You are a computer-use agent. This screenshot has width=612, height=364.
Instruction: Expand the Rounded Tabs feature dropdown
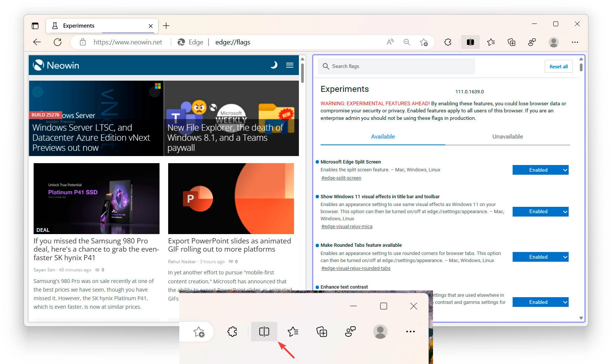coord(540,257)
